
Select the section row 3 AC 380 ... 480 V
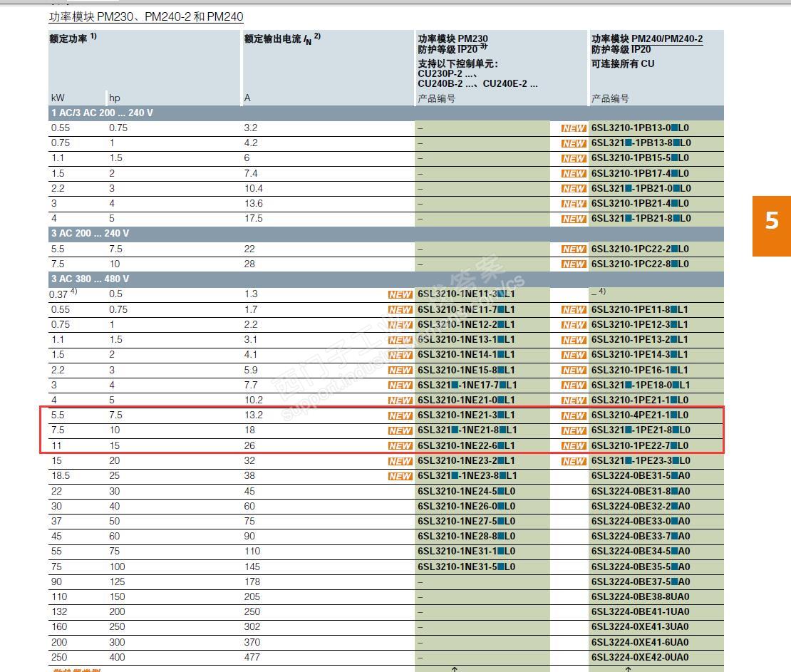click(x=386, y=279)
